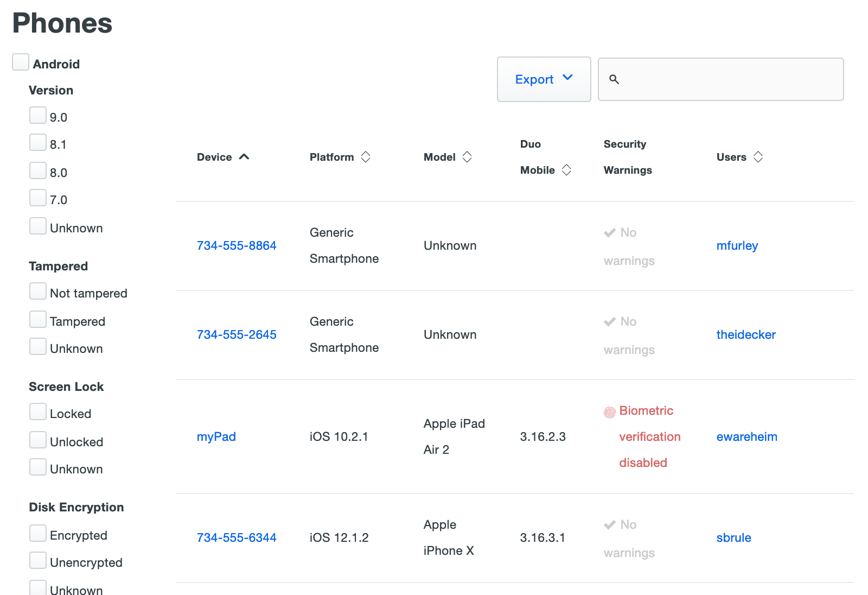
Task: Toggle the Not tampered checkbox
Action: point(38,291)
